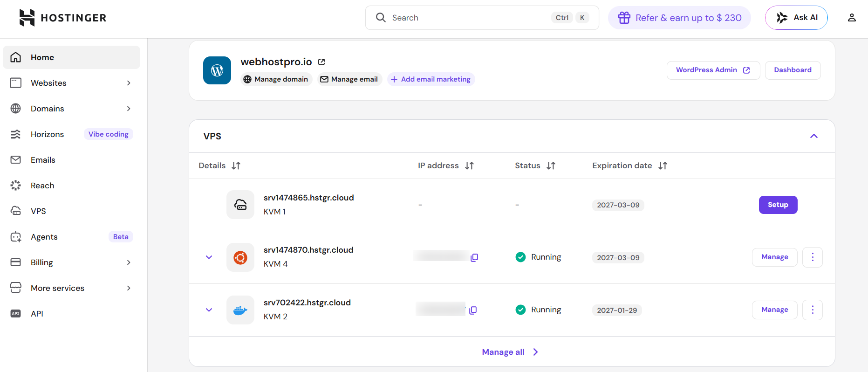Image resolution: width=868 pixels, height=372 pixels.
Task: Click Setup for srv1474865.hstgr.cloud
Action: pos(778,205)
